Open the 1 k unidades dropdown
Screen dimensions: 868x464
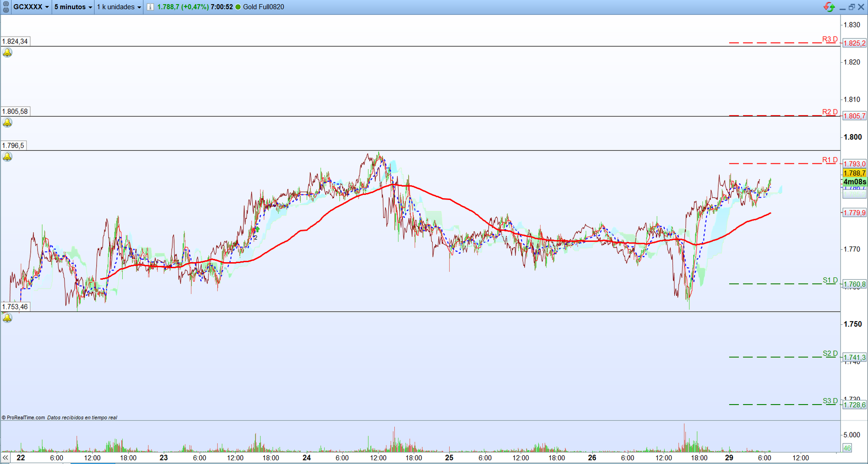tap(119, 7)
